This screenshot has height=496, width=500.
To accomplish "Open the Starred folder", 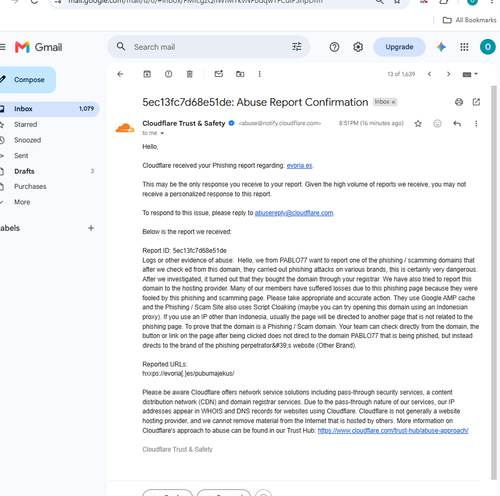I will (x=25, y=124).
